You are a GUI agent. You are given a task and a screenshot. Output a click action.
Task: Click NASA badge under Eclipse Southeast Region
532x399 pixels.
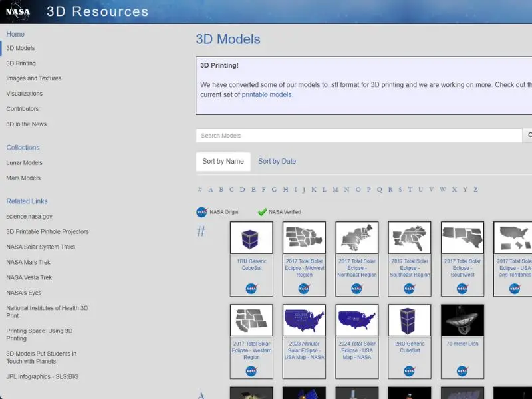409,289
